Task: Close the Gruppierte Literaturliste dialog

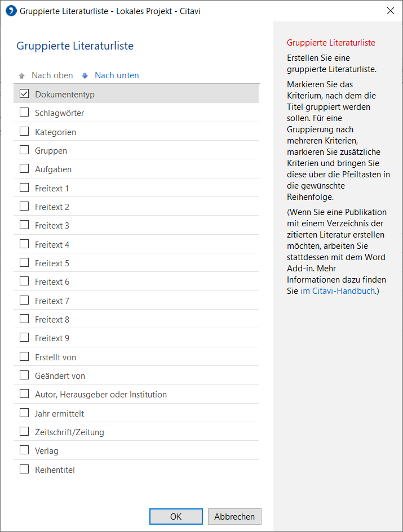Action: [391, 11]
